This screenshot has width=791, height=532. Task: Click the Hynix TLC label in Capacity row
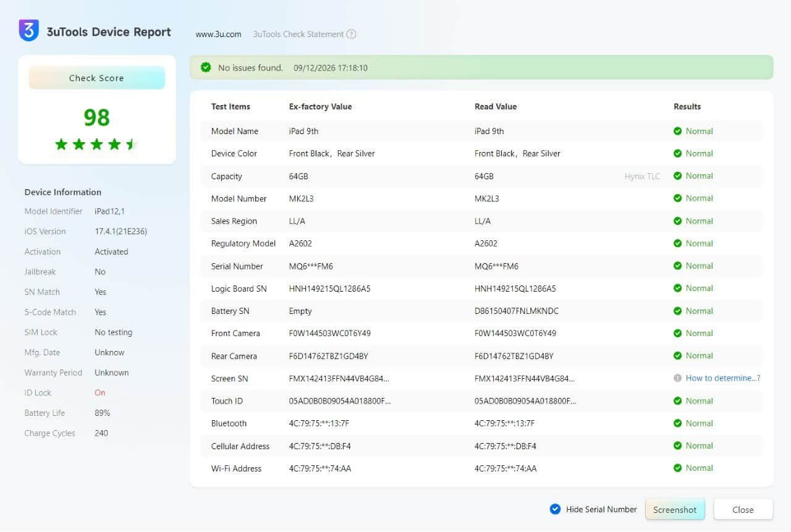[642, 176]
